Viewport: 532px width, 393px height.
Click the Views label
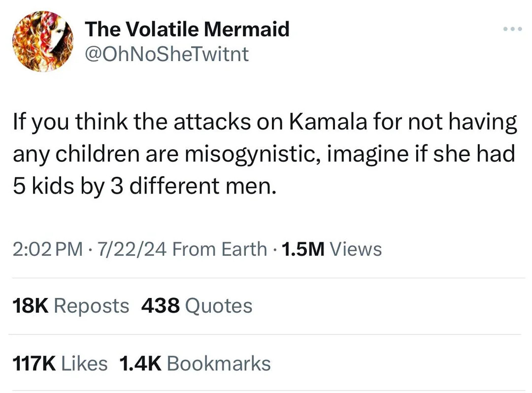(x=356, y=249)
